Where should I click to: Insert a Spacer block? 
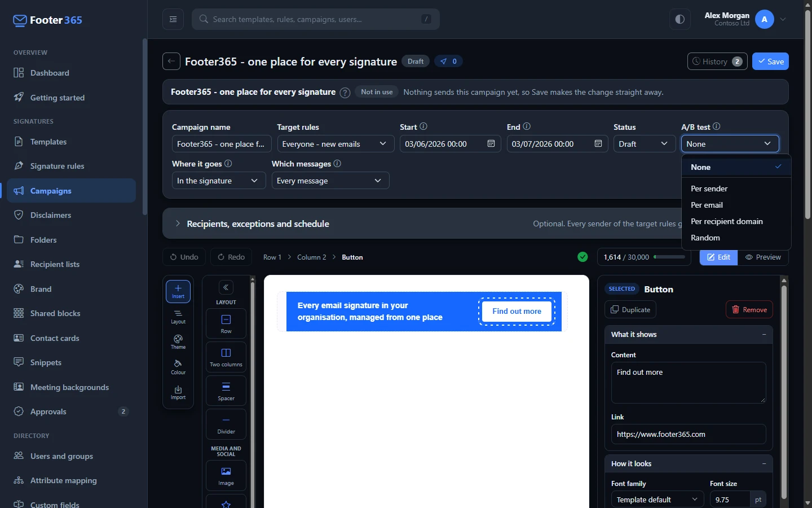(226, 391)
